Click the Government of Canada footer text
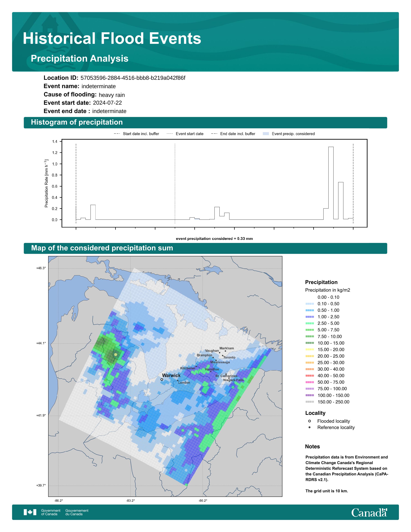Image resolution: width=411 pixels, height=532 pixels. click(51, 512)
